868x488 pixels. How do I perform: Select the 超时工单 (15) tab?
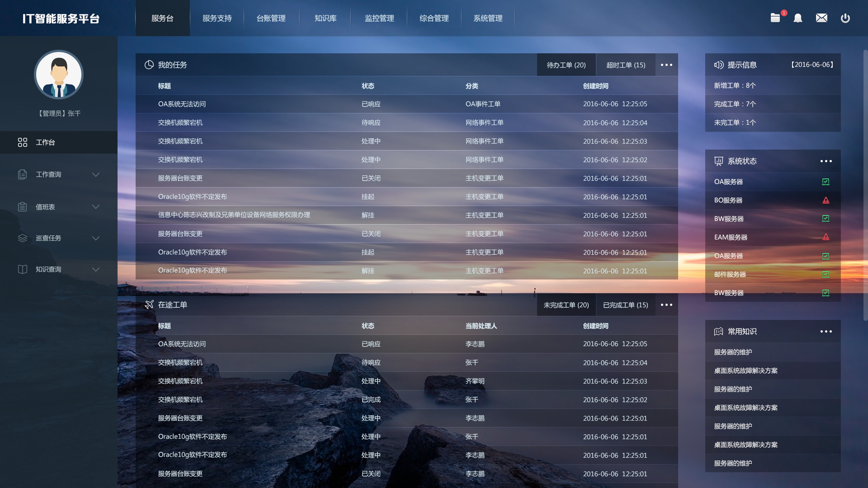[x=626, y=65]
